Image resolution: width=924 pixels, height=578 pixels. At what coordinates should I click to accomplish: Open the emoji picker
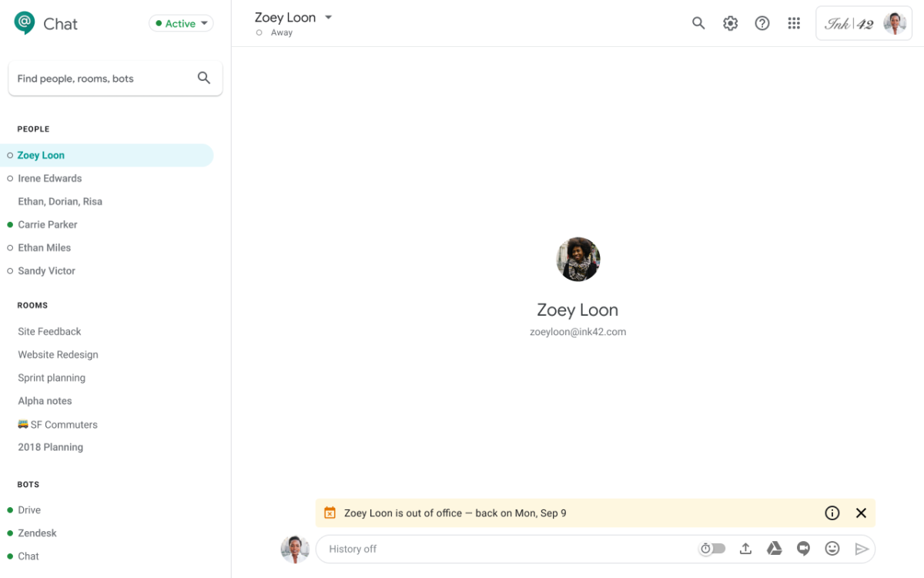(832, 549)
